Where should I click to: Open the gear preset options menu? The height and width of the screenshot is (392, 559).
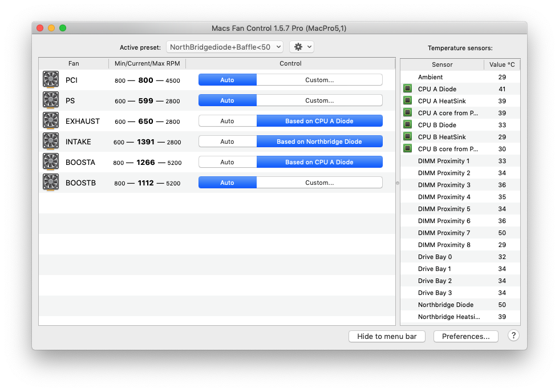click(x=302, y=47)
